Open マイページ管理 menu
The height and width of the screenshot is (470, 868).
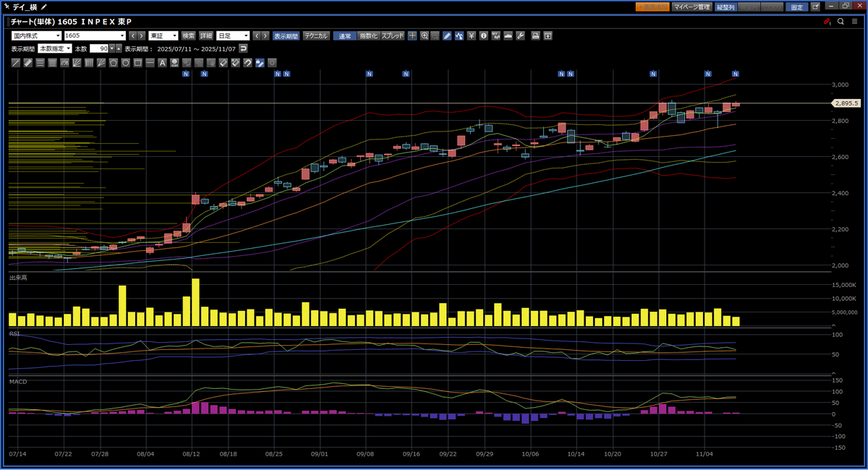click(692, 7)
